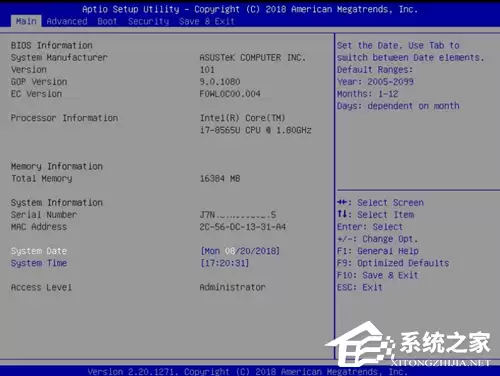Click the System Manufacturer label
This screenshot has width=500, height=376.
click(59, 57)
